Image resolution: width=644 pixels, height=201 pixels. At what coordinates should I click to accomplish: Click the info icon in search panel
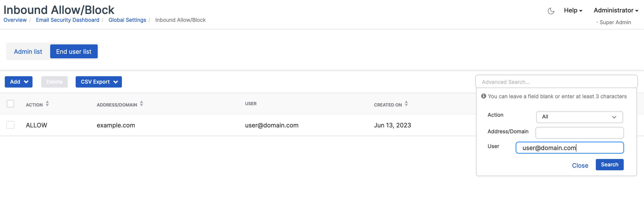484,96
